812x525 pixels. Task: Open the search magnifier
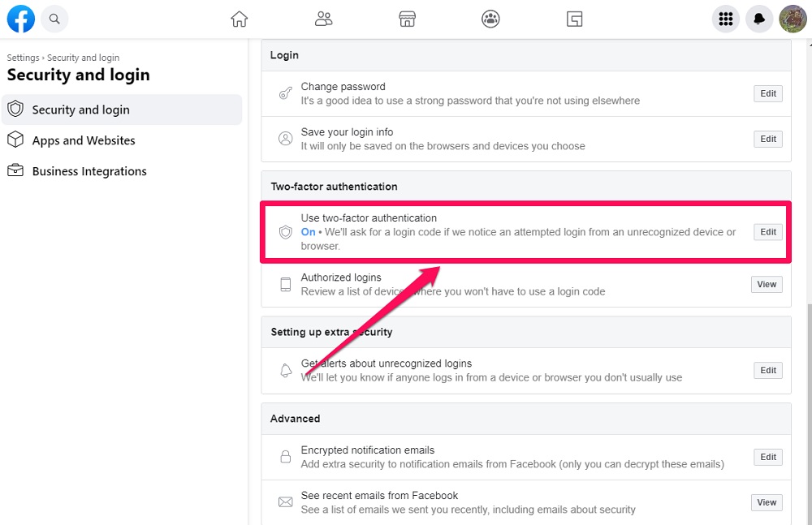54,19
